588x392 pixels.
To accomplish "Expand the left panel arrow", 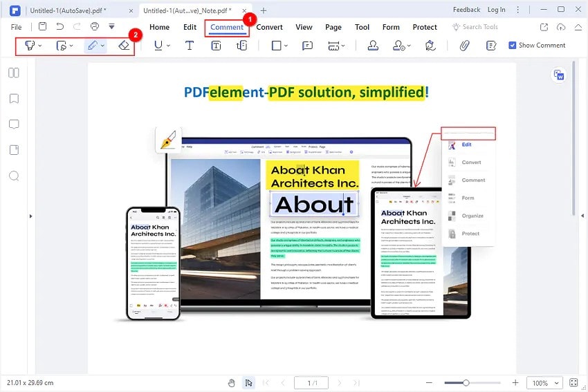I will [x=30, y=216].
